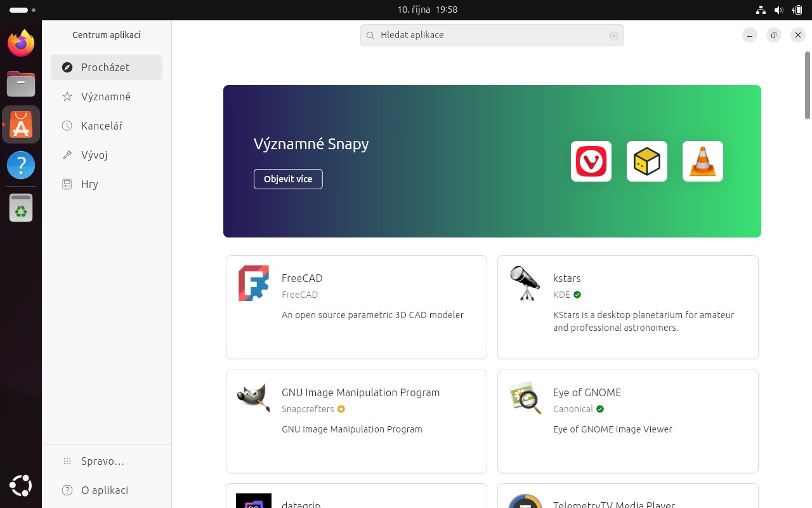Open Spravo… installed apps page
This screenshot has width=812, height=508.
[x=107, y=461]
